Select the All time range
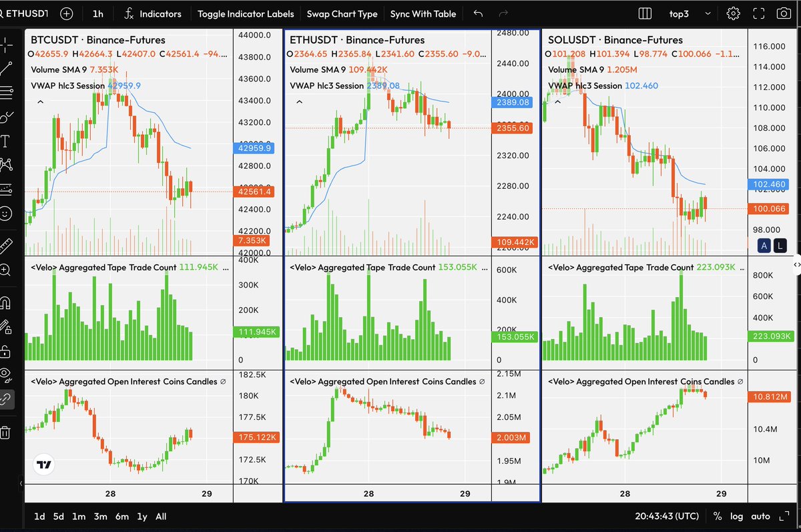 (161, 517)
